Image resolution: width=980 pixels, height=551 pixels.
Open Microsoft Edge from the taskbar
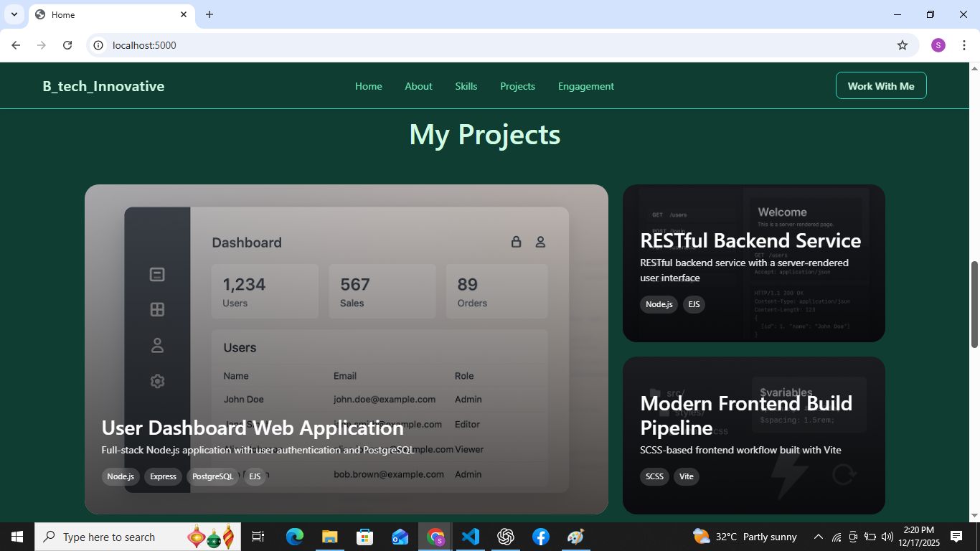tap(294, 537)
